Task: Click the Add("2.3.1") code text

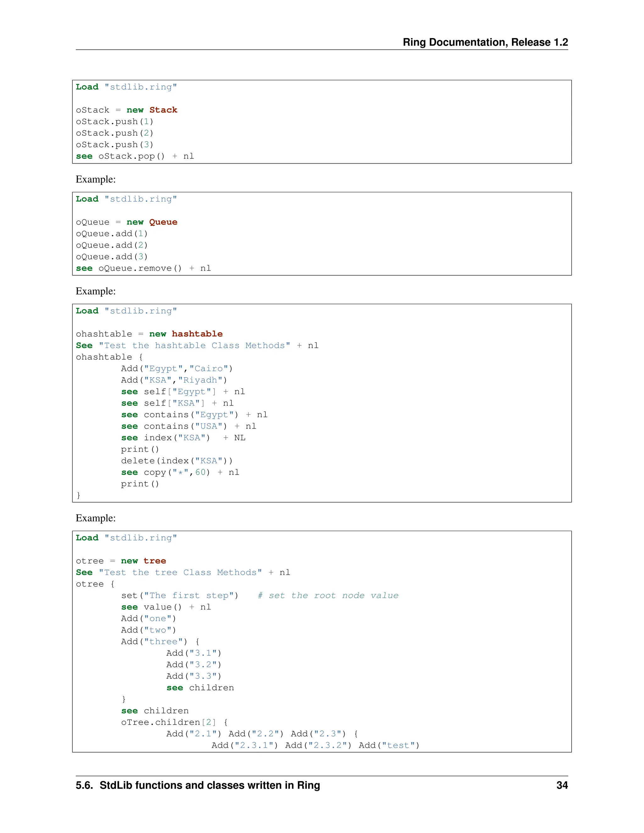Action: click(x=245, y=746)
